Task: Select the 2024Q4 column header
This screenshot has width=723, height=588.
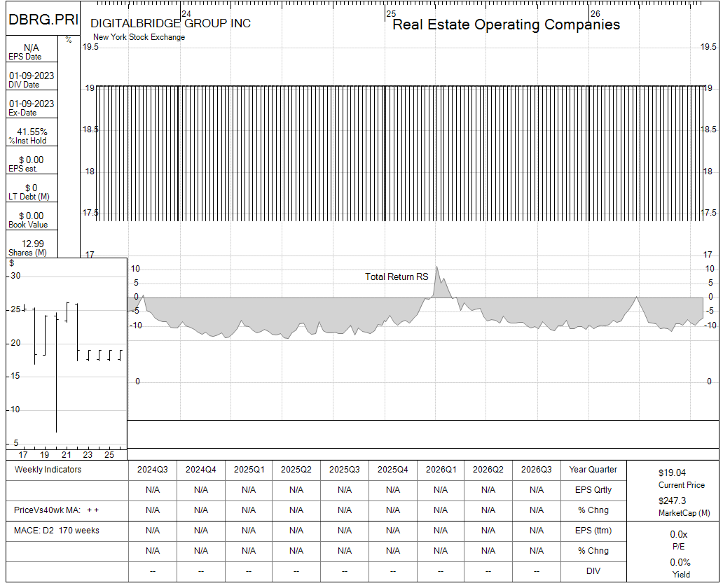Action: pyautogui.click(x=201, y=470)
